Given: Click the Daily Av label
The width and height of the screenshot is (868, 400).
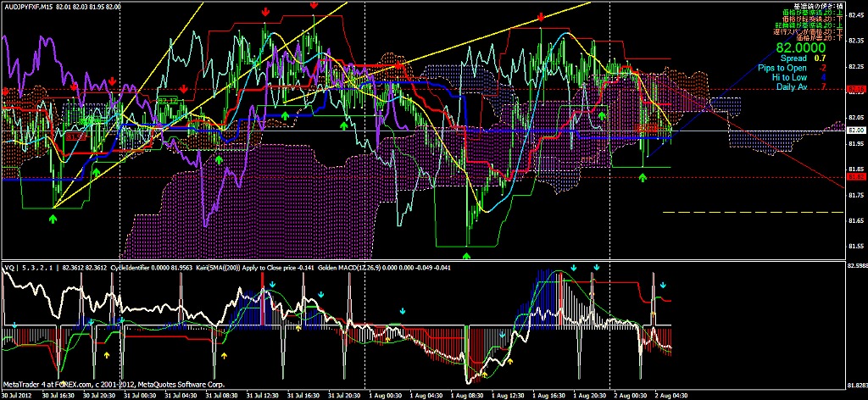Looking at the screenshot, I should point(791,86).
